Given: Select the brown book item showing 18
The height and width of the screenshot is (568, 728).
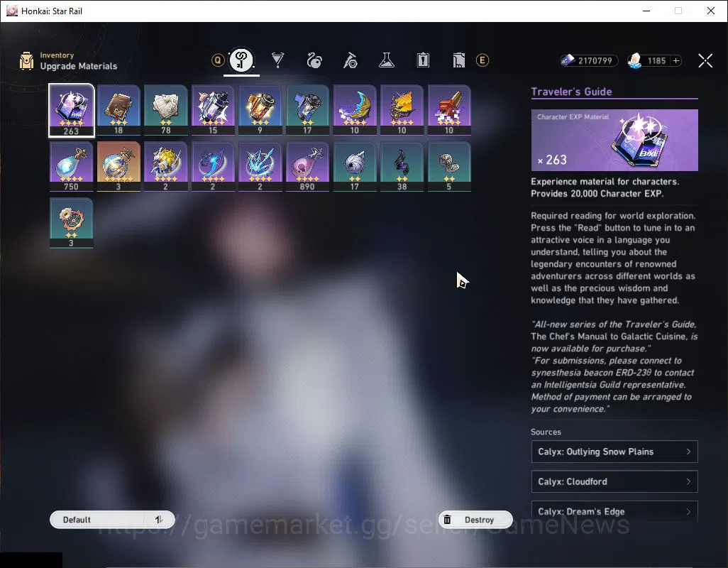Looking at the screenshot, I should (119, 110).
